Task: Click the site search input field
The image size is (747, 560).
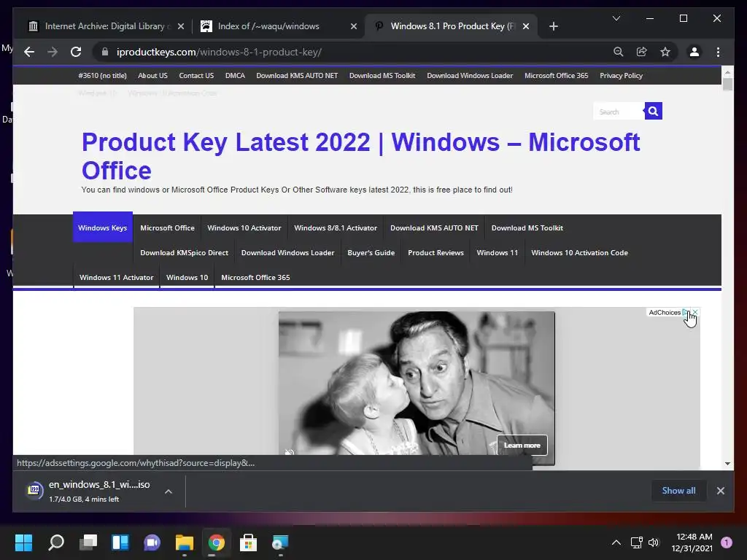Action: pyautogui.click(x=619, y=112)
